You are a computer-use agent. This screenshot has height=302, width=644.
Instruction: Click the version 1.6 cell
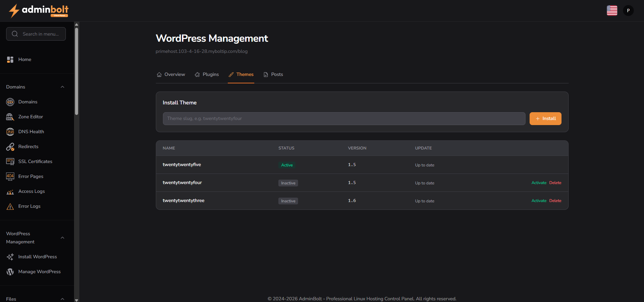(352, 201)
